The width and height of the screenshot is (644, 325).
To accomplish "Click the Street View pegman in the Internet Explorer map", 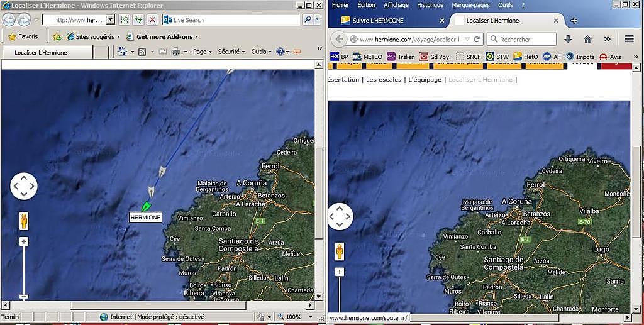I will click(24, 221).
